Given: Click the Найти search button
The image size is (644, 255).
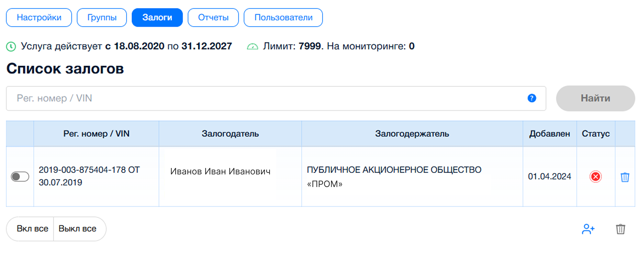Looking at the screenshot, I should pyautogui.click(x=595, y=98).
